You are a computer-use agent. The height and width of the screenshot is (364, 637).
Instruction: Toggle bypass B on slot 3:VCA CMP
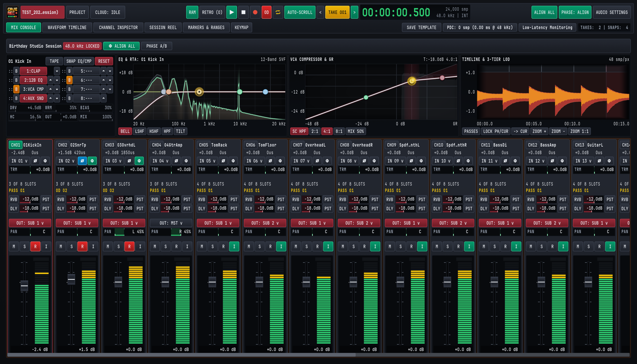pos(16,89)
